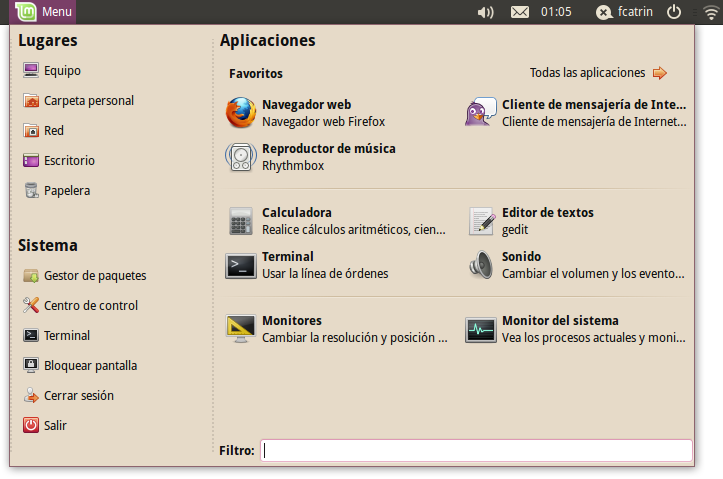
Task: Click the Sonido speaker icon
Action: point(481,265)
